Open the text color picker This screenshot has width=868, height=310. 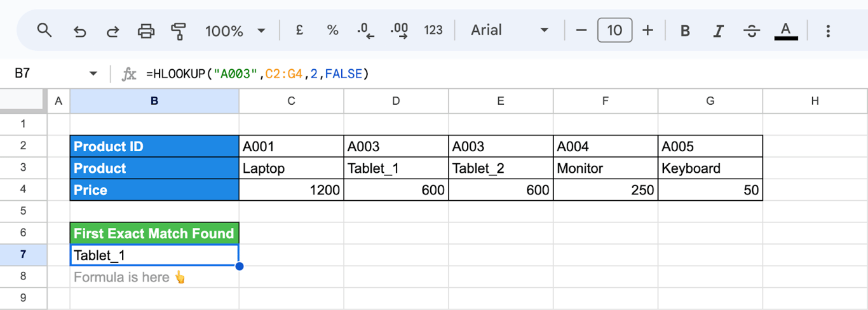786,30
